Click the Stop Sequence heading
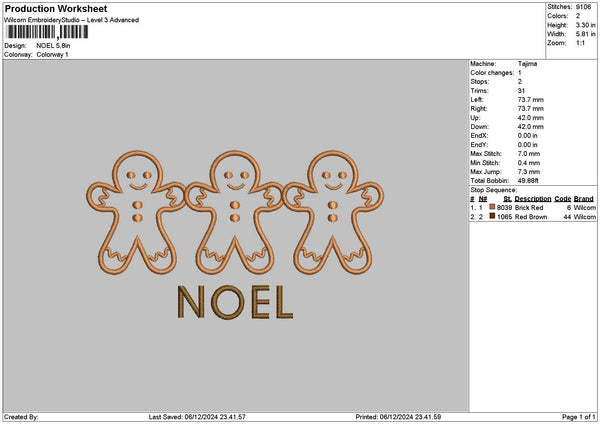The image size is (600, 424). tap(494, 187)
